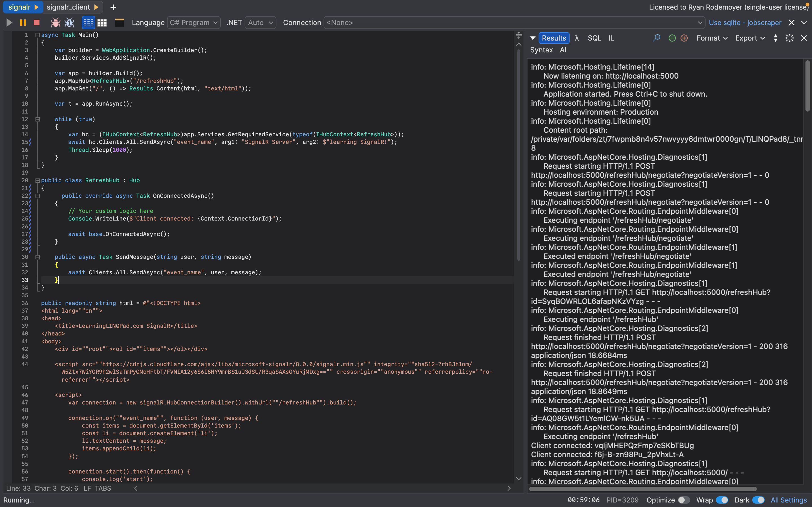Collapse the RefreshHub class fold marker
Screen dimensions: 812x507
coord(37,180)
